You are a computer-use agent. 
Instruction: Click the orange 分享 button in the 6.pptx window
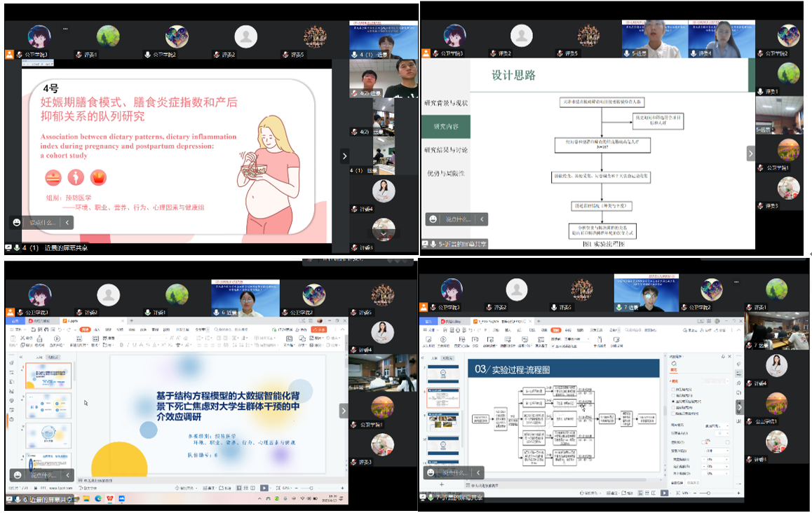point(319,329)
